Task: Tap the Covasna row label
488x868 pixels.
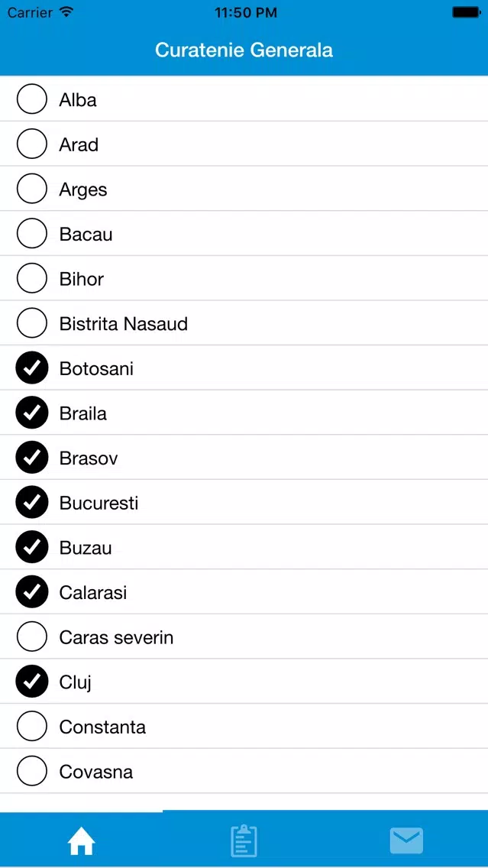Action: coord(96,772)
